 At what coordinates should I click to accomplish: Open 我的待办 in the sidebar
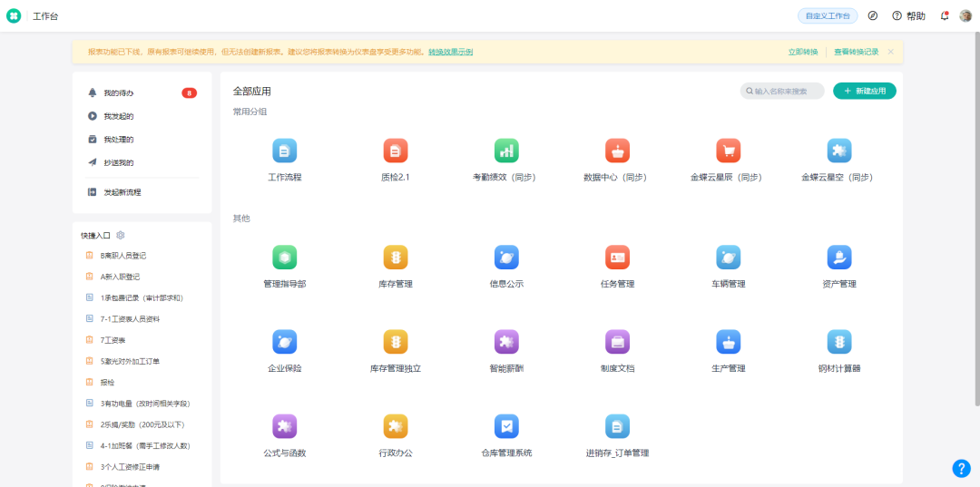click(x=118, y=93)
